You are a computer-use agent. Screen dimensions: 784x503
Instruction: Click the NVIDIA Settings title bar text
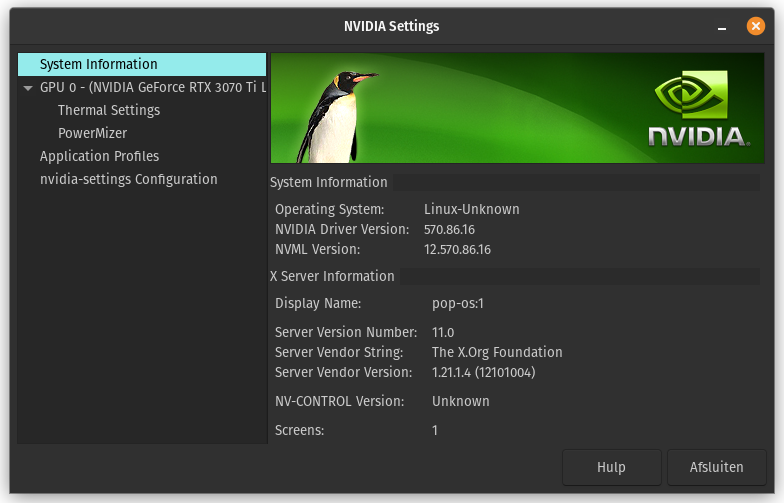392,26
